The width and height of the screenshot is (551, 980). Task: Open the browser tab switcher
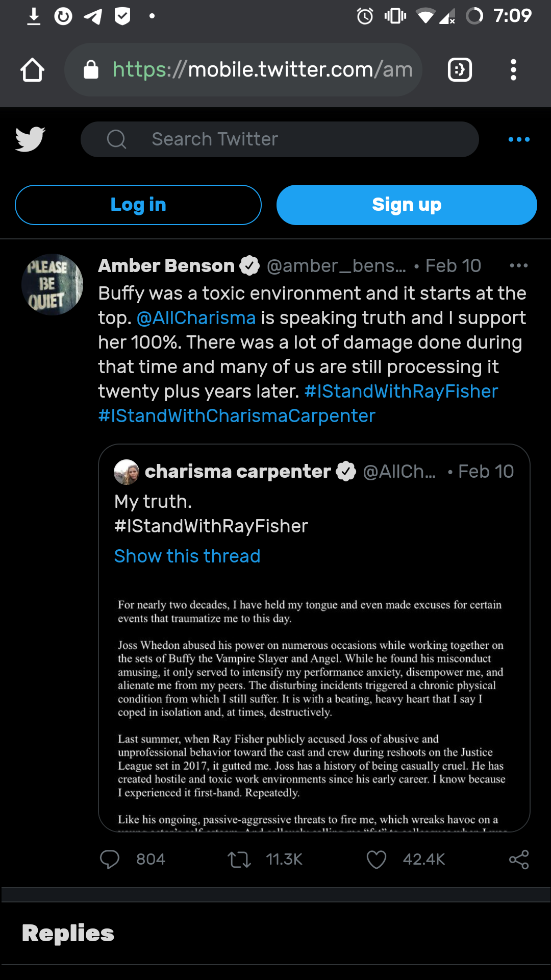(x=460, y=70)
